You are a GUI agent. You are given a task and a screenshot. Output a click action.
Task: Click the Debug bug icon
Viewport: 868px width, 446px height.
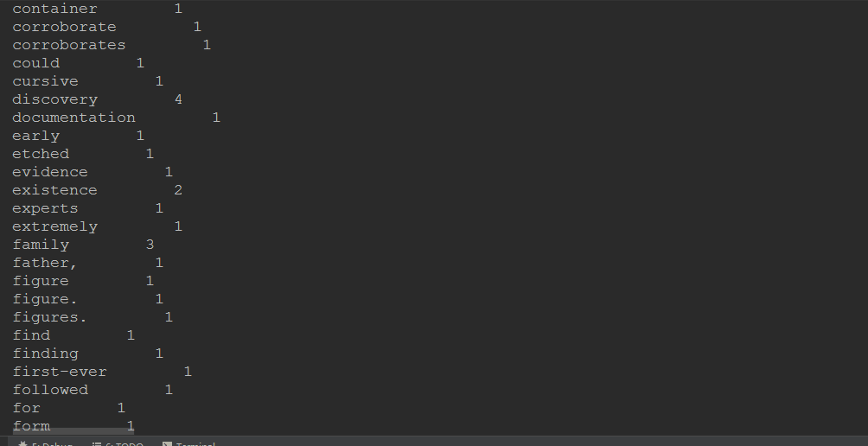23,443
